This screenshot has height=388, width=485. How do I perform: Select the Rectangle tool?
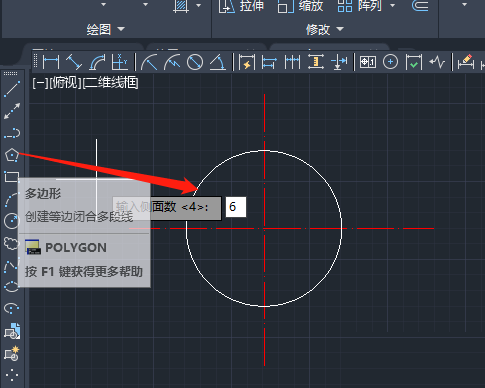click(x=12, y=177)
